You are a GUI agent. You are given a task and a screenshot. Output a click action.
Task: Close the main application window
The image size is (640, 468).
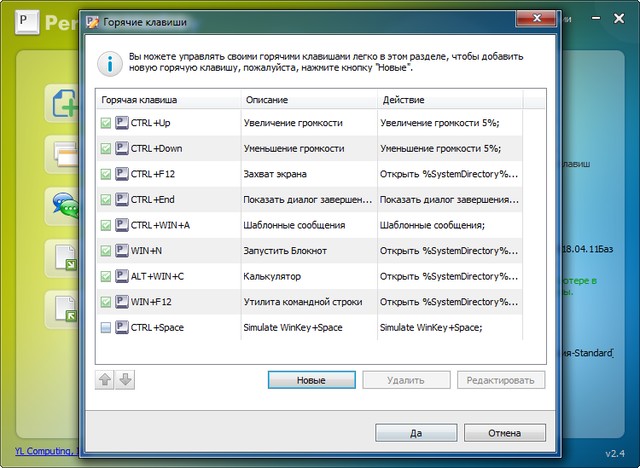pyautogui.click(x=619, y=18)
